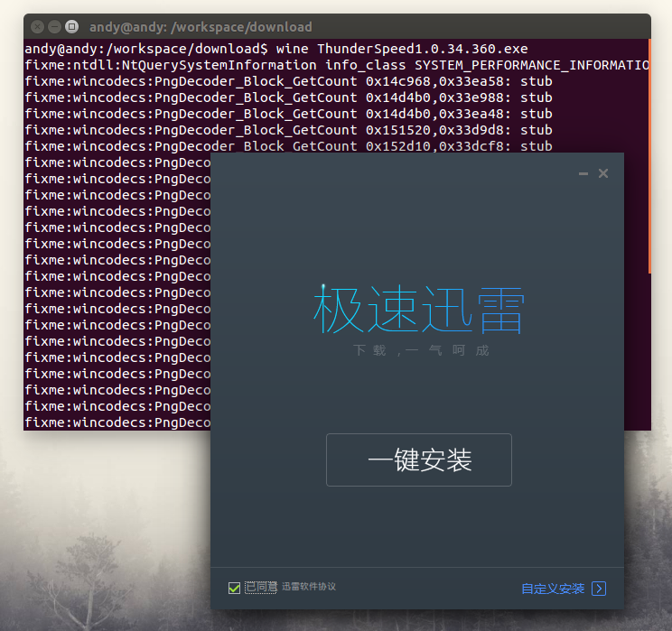Click the line with 0x151520,0x33d9d8: stub
Image resolution: width=672 pixels, height=631 pixels.
288,130
